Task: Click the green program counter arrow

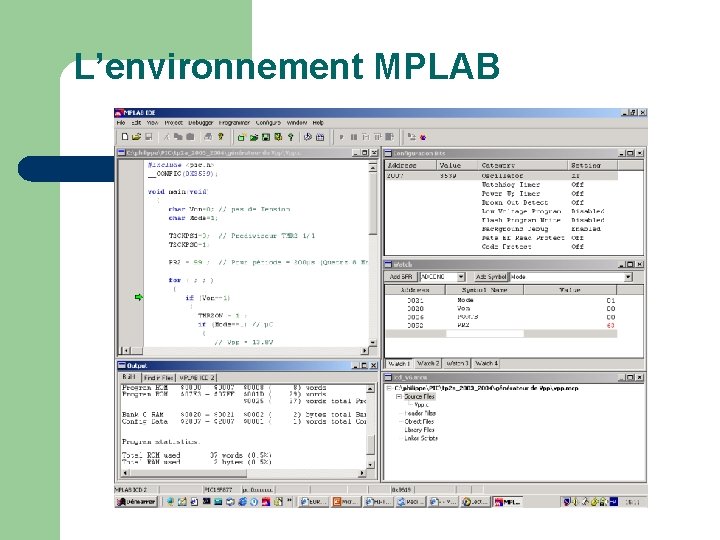Action: [x=139, y=298]
